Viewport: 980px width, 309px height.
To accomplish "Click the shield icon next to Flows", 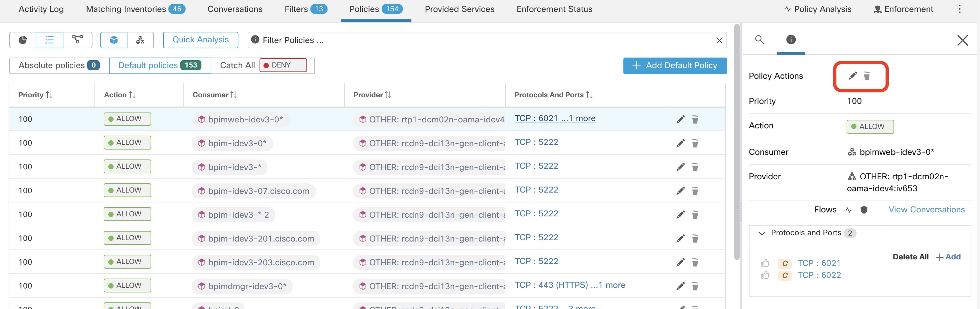I will (x=864, y=210).
